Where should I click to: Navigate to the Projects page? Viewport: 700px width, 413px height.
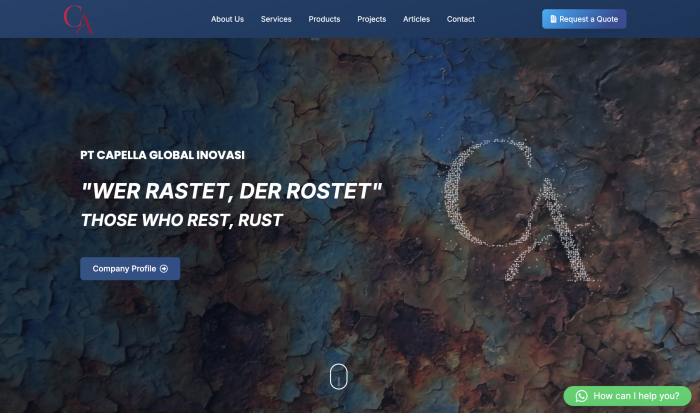[x=371, y=19]
